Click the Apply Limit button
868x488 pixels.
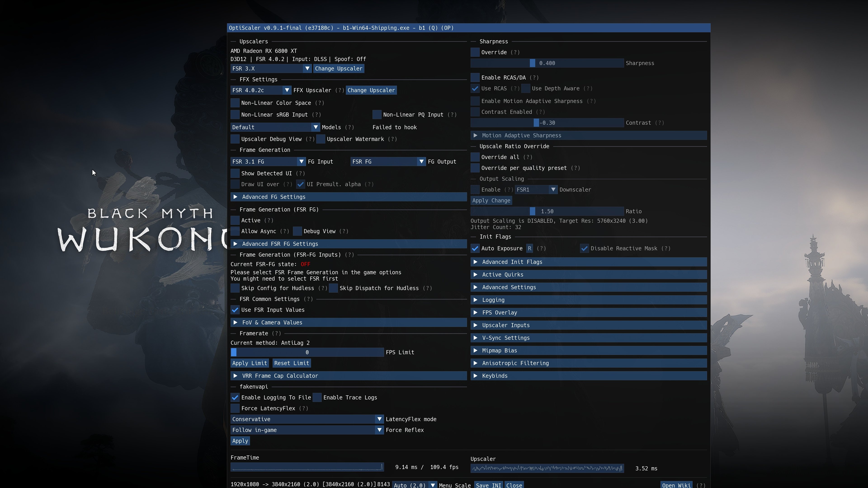click(x=250, y=363)
